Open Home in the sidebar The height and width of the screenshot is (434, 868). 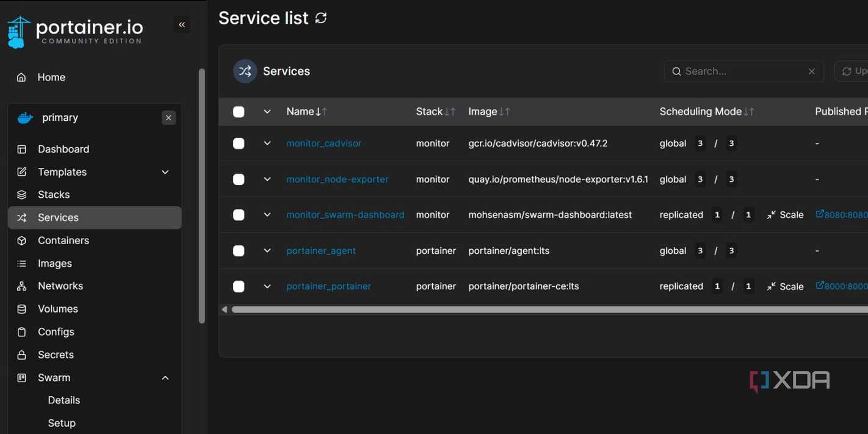(51, 78)
